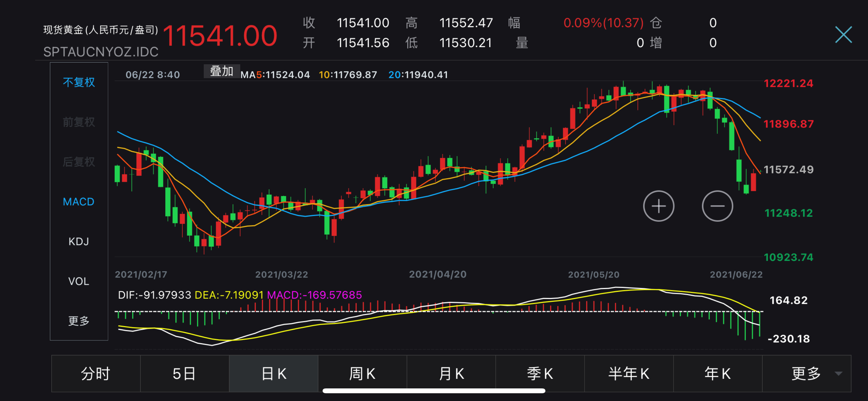Switch indicator to KDJ
Viewport: 868px width, 401px height.
click(79, 241)
